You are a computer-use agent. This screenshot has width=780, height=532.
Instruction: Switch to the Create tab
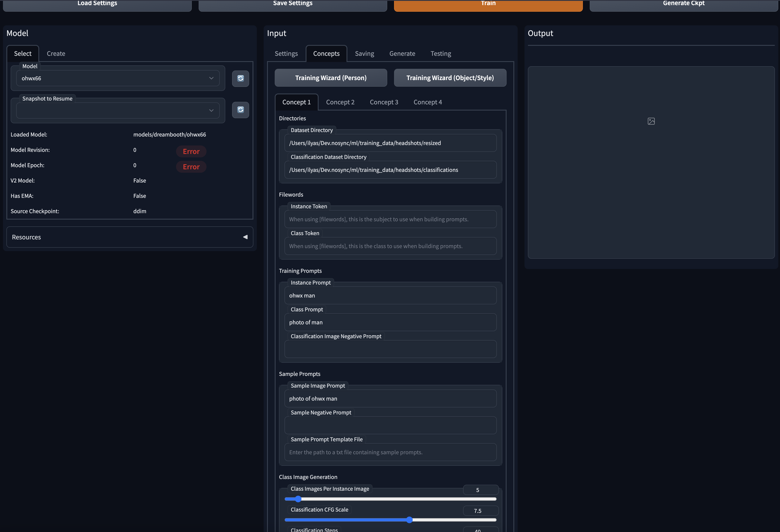[x=56, y=54]
